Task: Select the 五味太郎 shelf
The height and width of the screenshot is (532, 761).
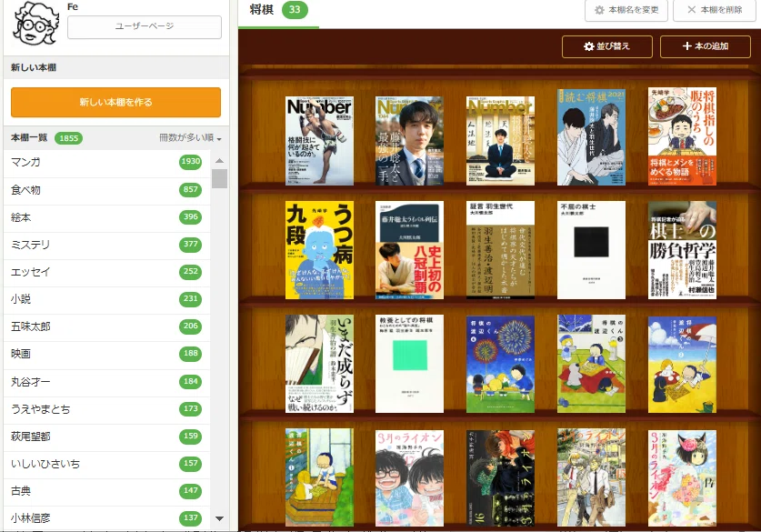Action: 106,326
